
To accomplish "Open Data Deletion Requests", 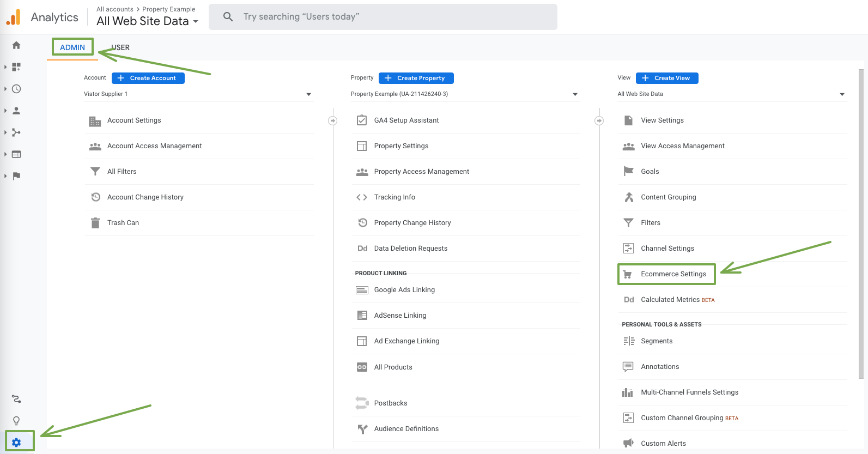I will coord(410,249).
